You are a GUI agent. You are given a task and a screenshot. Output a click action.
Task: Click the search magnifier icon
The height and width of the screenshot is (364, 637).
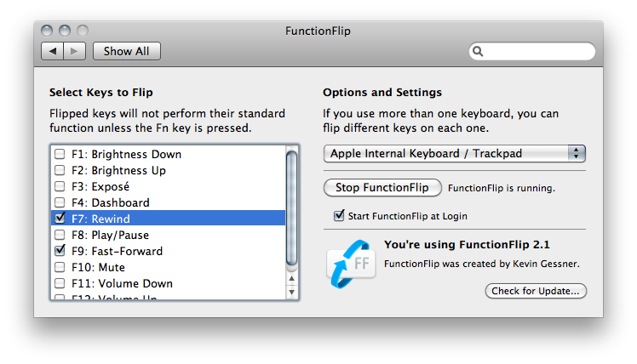click(479, 51)
